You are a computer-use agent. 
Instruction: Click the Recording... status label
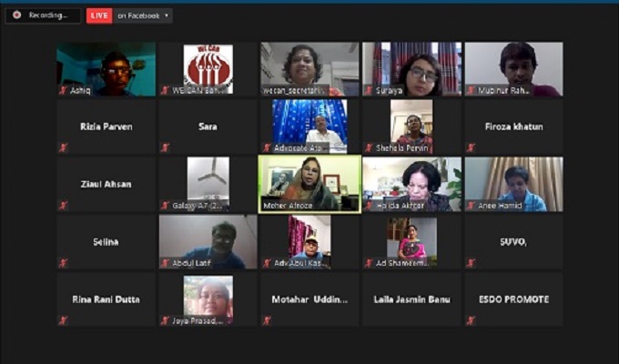pos(48,15)
